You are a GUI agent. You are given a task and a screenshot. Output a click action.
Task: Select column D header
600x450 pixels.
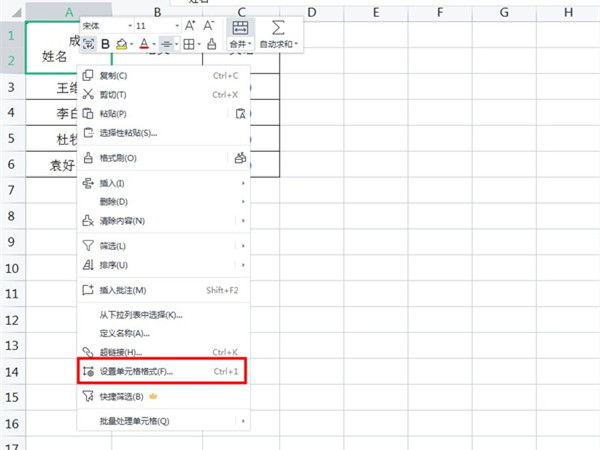coord(311,13)
